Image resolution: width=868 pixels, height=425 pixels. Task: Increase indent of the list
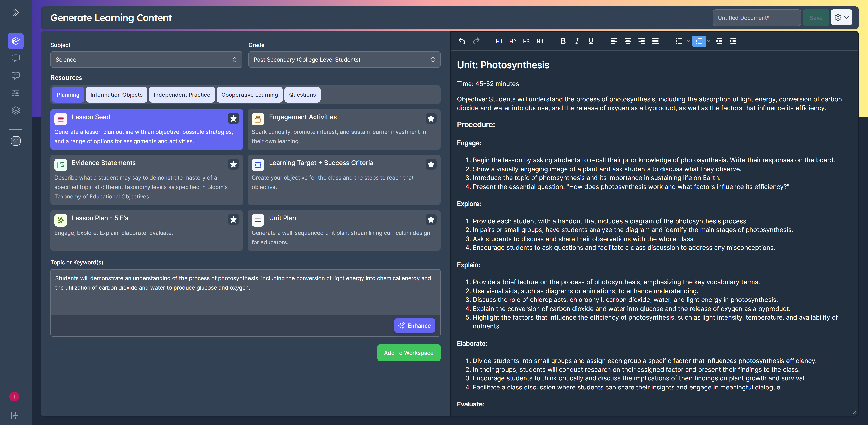point(733,41)
